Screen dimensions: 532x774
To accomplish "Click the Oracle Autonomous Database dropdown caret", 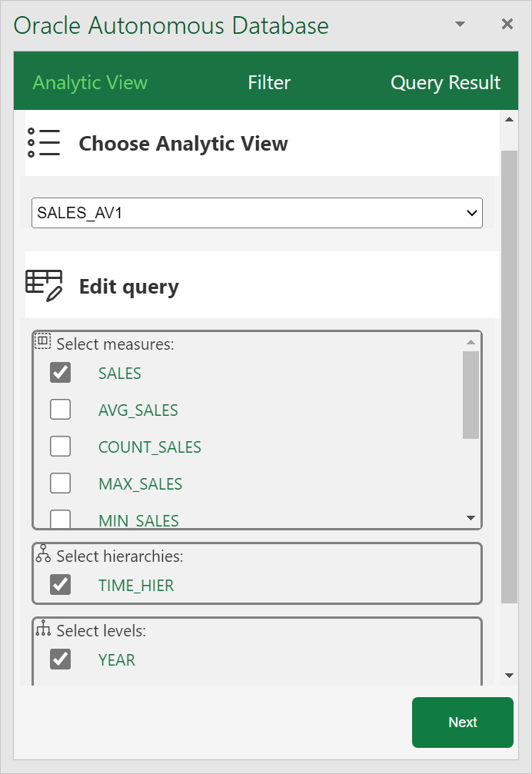I will [460, 24].
